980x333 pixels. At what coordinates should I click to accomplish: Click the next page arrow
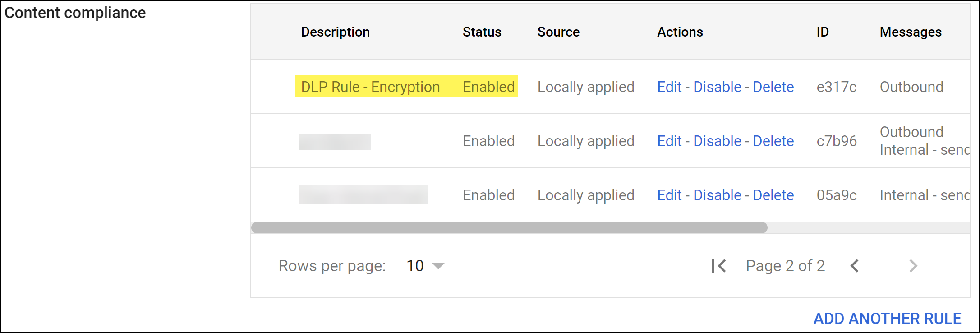tap(913, 266)
